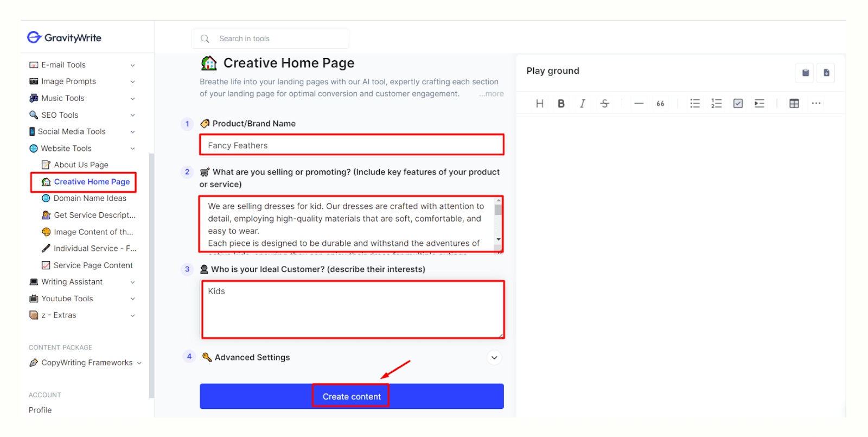Click the ...more description link

(x=492, y=94)
